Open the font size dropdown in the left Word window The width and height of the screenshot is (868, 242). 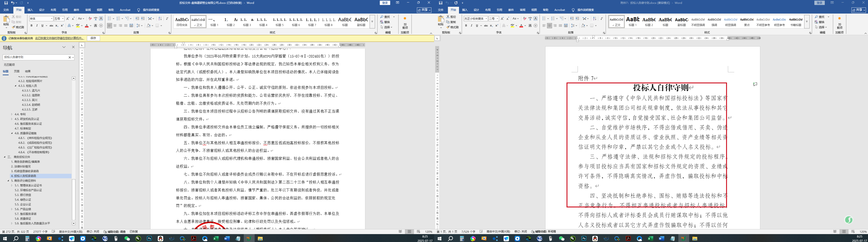[x=63, y=19]
